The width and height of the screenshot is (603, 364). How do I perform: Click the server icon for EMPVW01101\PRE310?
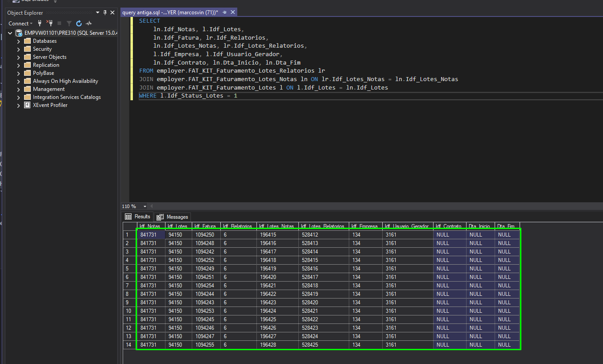click(19, 33)
